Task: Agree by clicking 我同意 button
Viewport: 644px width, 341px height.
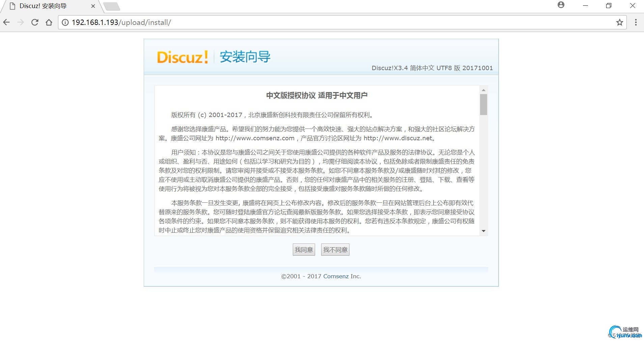Action: pyautogui.click(x=304, y=250)
